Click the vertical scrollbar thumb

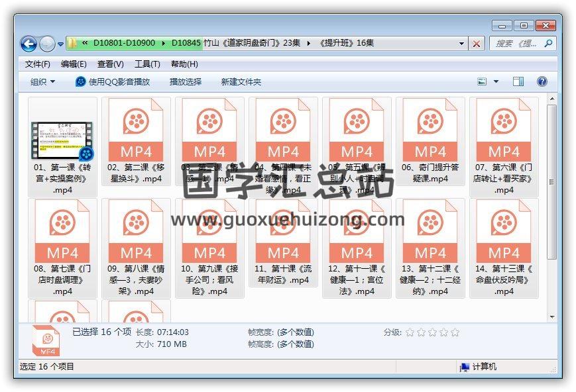551,181
